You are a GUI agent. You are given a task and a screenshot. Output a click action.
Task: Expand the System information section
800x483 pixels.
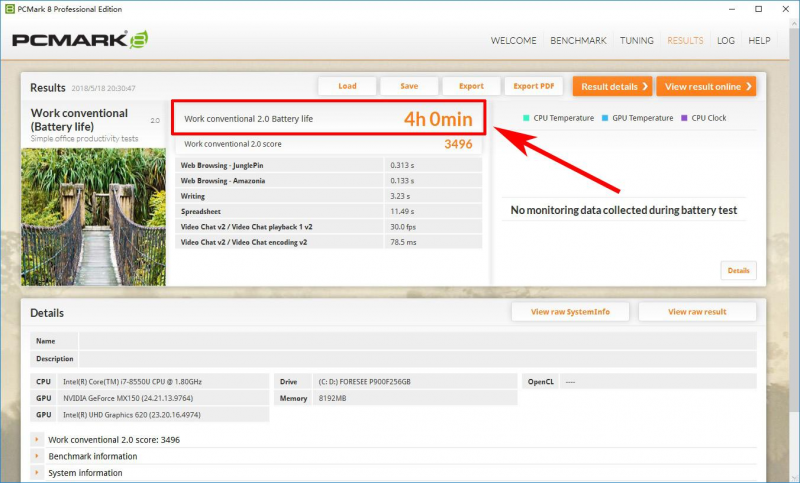click(x=37, y=473)
